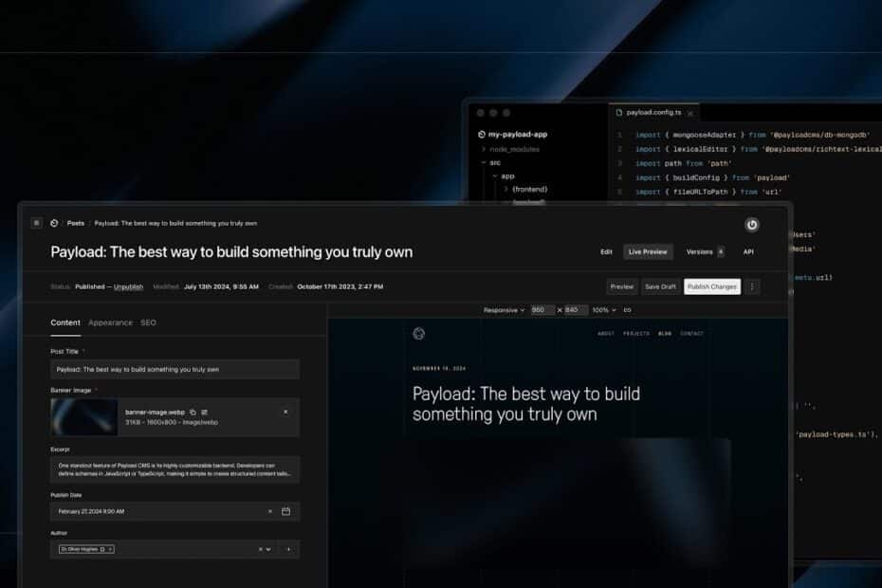Select the Appearance tab
This screenshot has height=588, width=882.
[x=110, y=323]
